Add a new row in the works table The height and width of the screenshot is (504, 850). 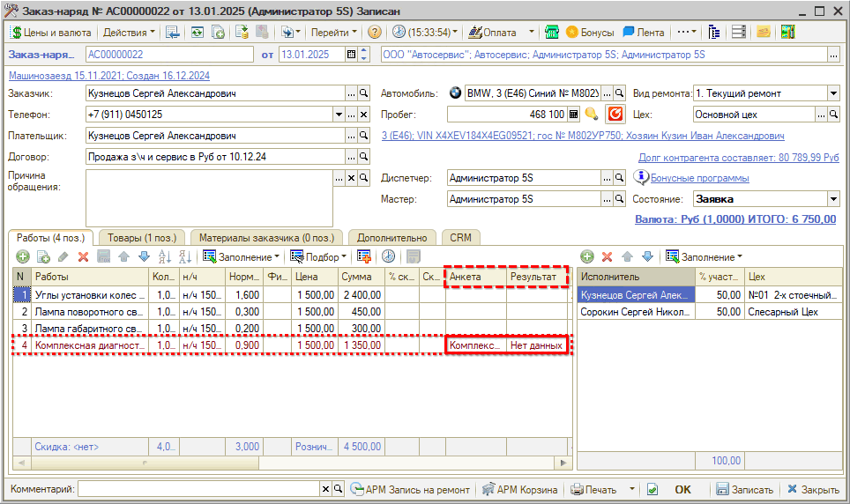(22, 256)
